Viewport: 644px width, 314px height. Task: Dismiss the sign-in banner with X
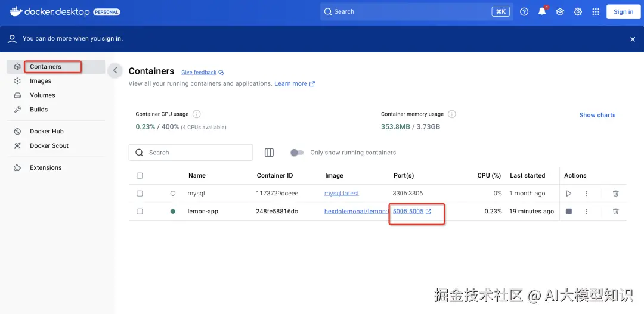(633, 39)
